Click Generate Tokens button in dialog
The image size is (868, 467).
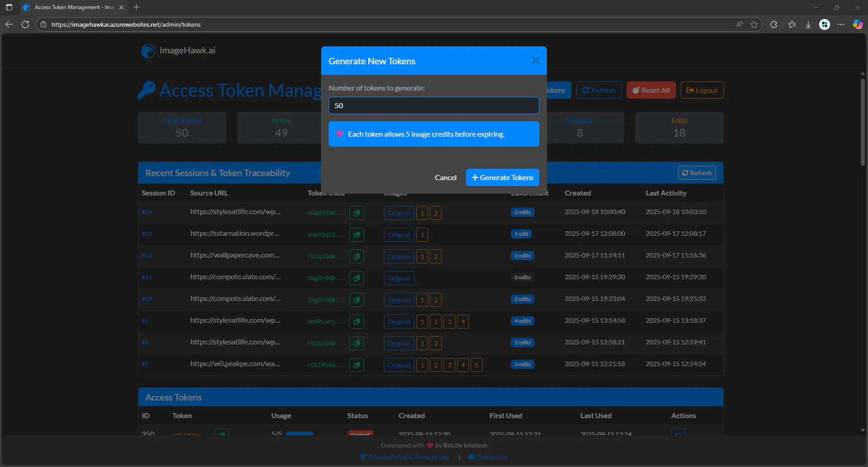pyautogui.click(x=503, y=177)
